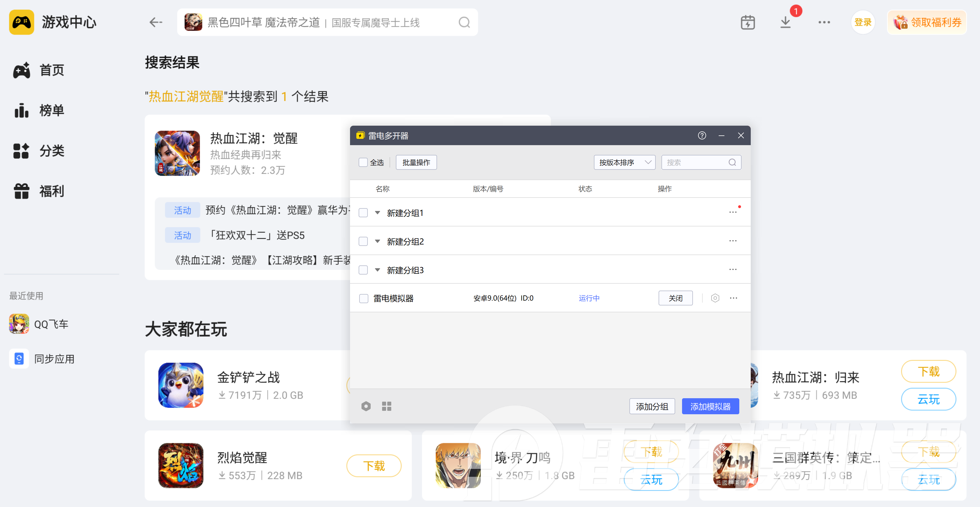Open hexagon settings icon at dialog bottom

tap(365, 406)
